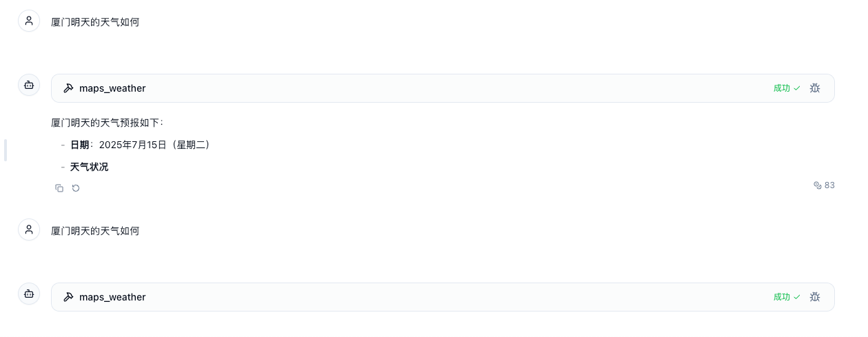Open the debug bug icon on the second maps_weather call
This screenshot has height=337, width=868.
815,297
